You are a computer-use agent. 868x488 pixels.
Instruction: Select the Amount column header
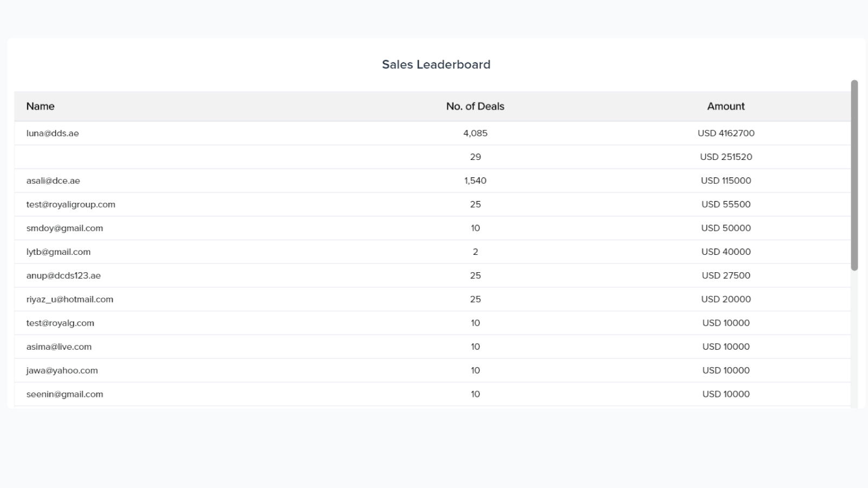(x=725, y=106)
